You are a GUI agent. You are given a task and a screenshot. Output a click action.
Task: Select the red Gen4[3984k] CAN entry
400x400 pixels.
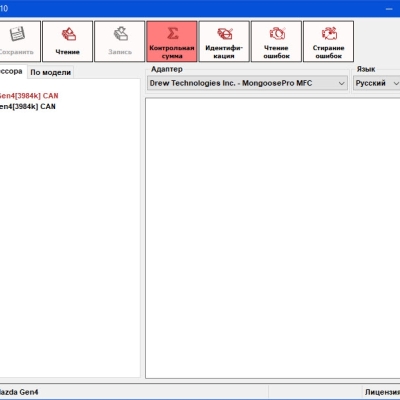point(29,96)
